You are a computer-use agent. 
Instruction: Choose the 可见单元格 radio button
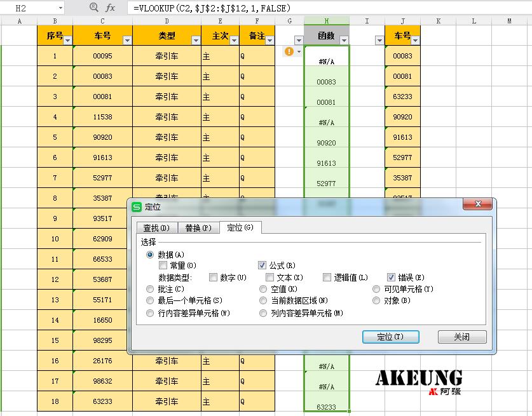coord(377,289)
